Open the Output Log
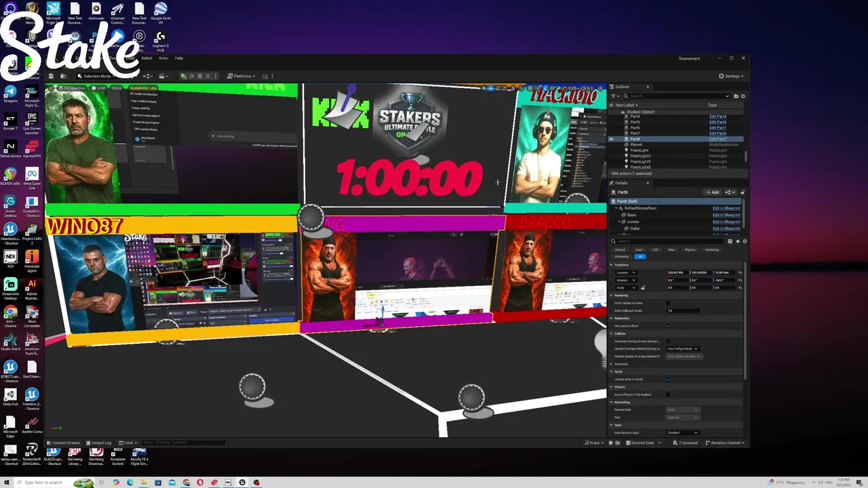Image resolution: width=868 pixels, height=488 pixels. pyautogui.click(x=98, y=443)
